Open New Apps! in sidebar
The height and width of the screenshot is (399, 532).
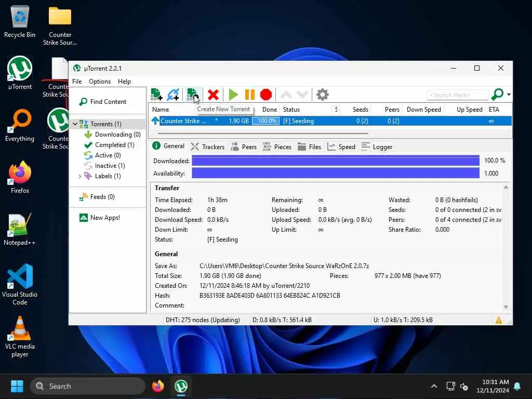pyautogui.click(x=104, y=218)
